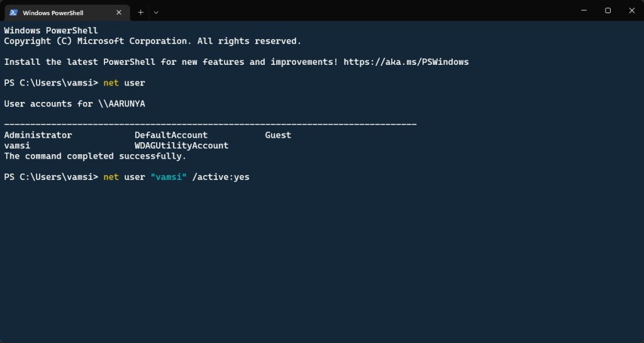Viewport: 644px width, 343px height.
Task: Click the User accounts for heading text
Action: [x=48, y=104]
